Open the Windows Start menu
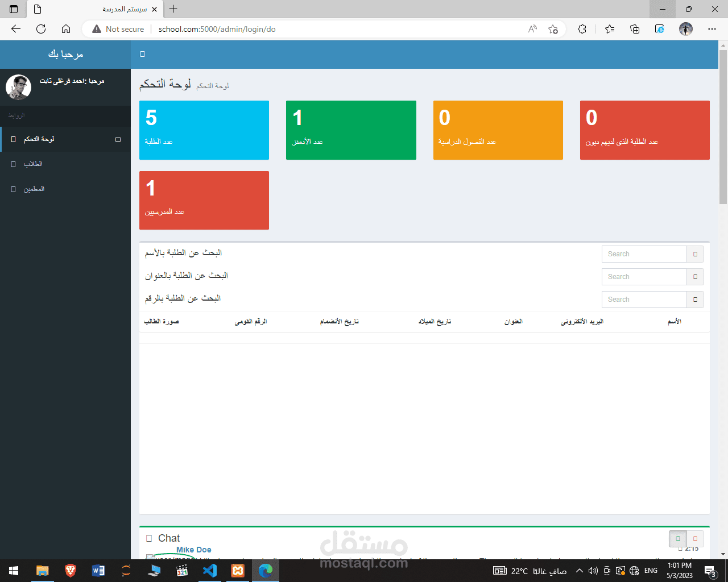728x582 pixels. coord(14,571)
